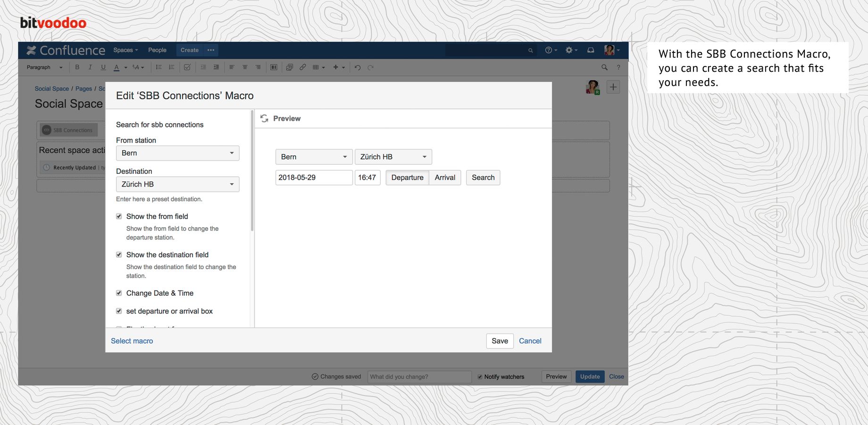Indent the paragraph
The width and height of the screenshot is (868, 425).
216,67
